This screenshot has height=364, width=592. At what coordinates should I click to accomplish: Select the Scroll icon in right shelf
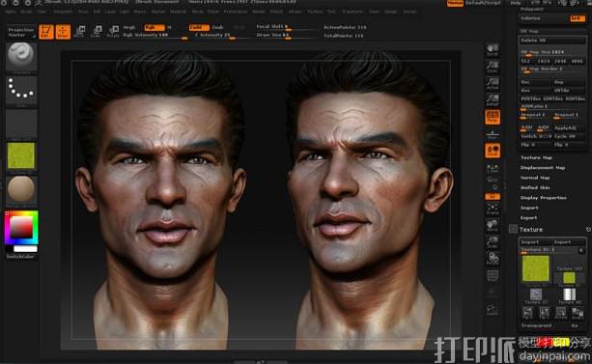[493, 50]
